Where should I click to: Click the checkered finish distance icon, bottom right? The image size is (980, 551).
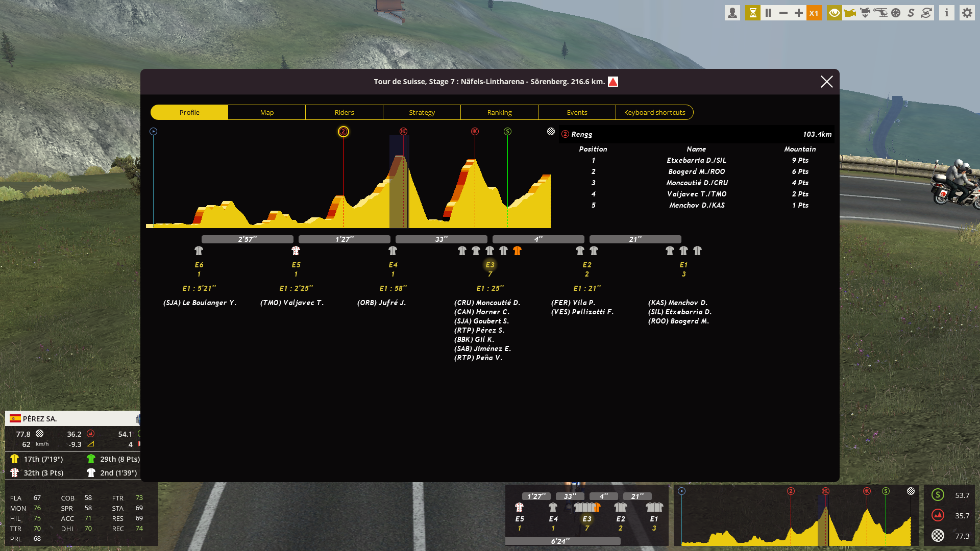pyautogui.click(x=938, y=536)
